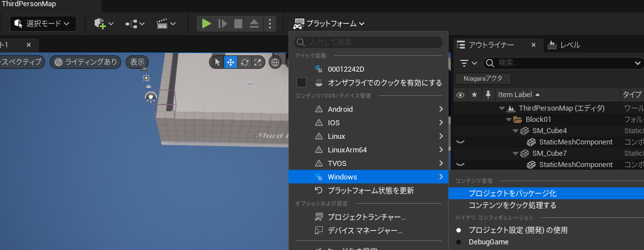The image size is (644, 250).
Task: Open Windows platform submenu
Action: click(x=368, y=177)
